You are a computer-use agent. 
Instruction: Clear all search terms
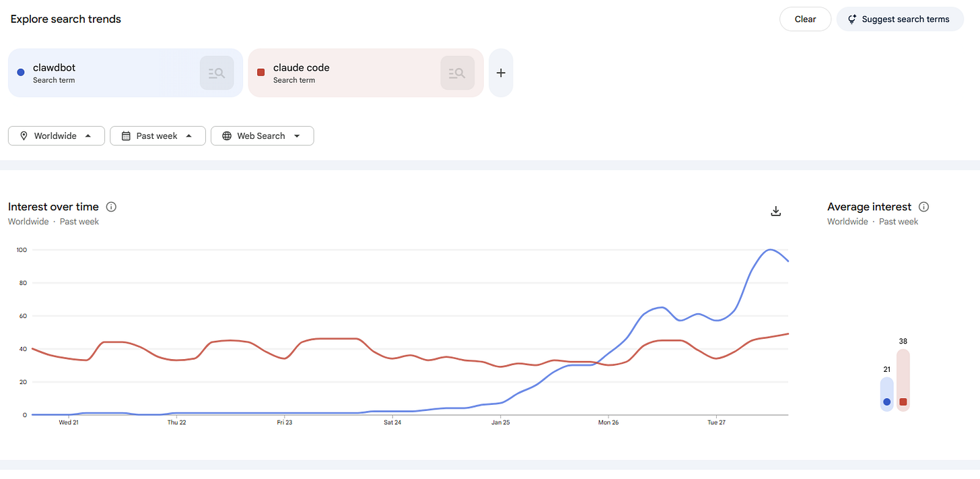pos(805,19)
